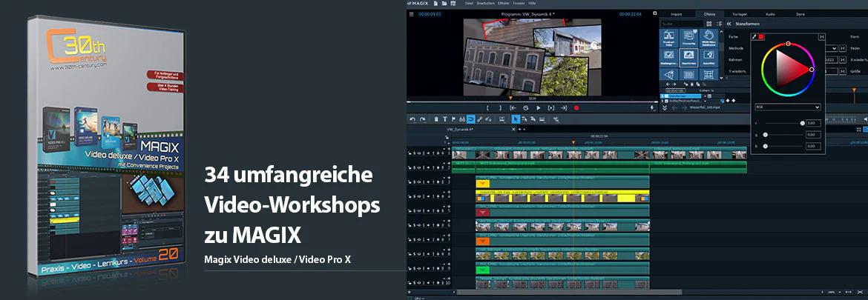
Task: Click the red record button
Action: pyautogui.click(x=576, y=108)
